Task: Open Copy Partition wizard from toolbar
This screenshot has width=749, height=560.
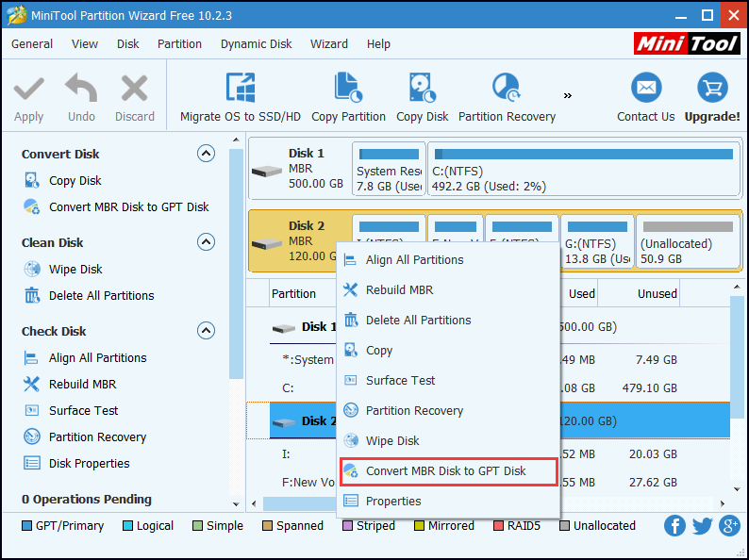Action: (348, 98)
